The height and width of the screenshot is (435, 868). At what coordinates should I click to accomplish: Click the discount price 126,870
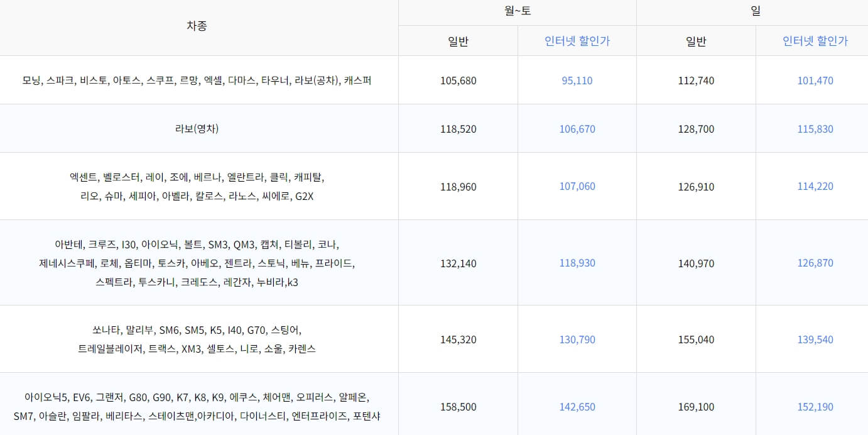coord(815,263)
